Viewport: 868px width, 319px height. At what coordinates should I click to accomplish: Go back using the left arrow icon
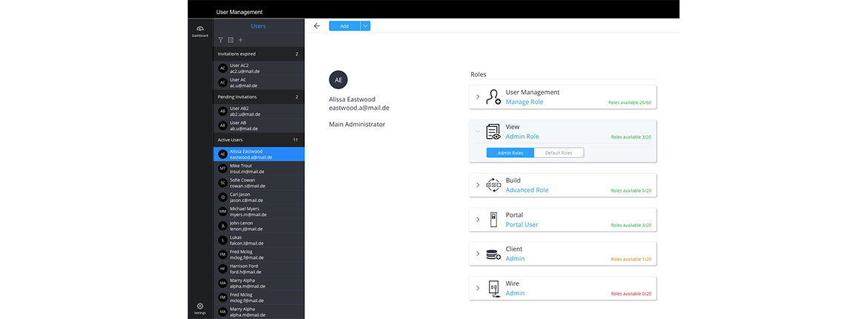tap(317, 26)
